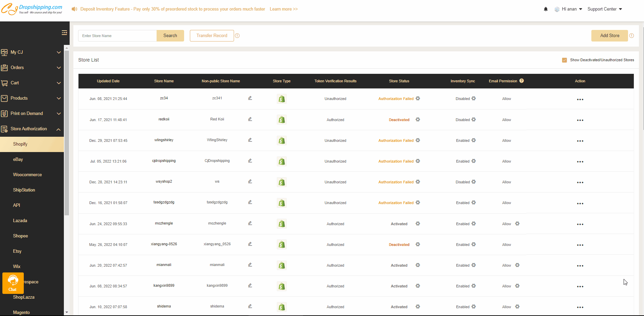
Task: Open three-dot action menu for cjdropshipping
Action: pos(580,162)
